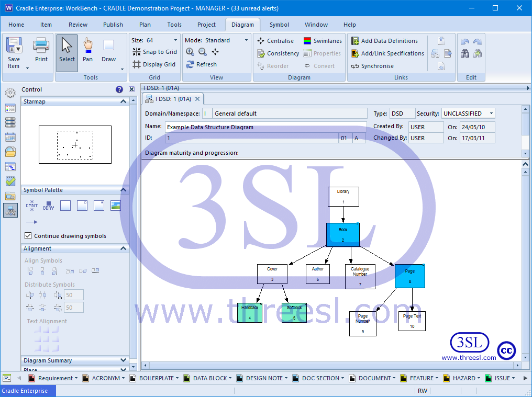The width and height of the screenshot is (532, 397).
Task: Toggle Swimlanes on the diagram
Action: point(323,41)
